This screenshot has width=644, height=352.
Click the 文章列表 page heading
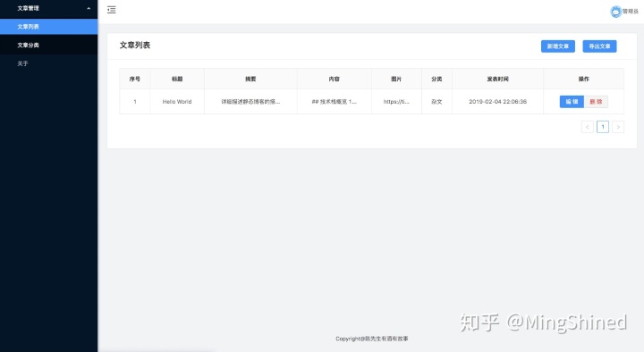[135, 46]
